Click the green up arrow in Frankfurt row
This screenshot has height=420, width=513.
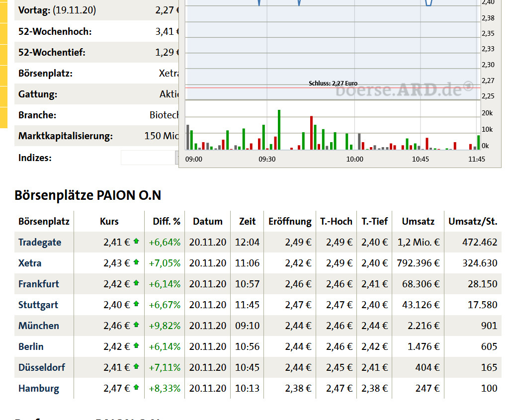click(x=136, y=283)
